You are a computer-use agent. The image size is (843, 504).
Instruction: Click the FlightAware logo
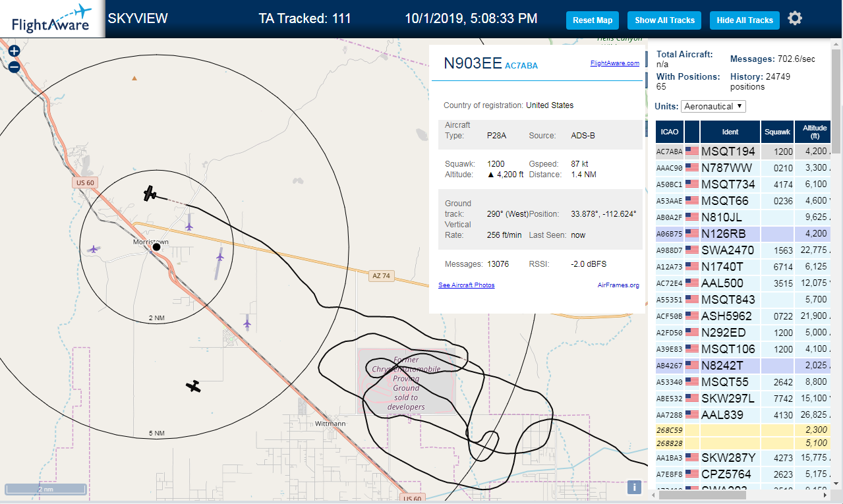pyautogui.click(x=51, y=18)
